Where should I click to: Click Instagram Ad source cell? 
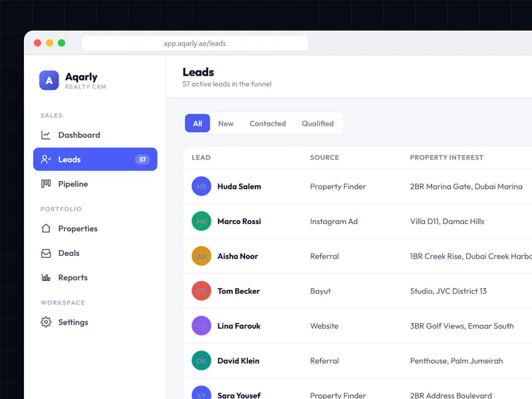click(x=334, y=221)
